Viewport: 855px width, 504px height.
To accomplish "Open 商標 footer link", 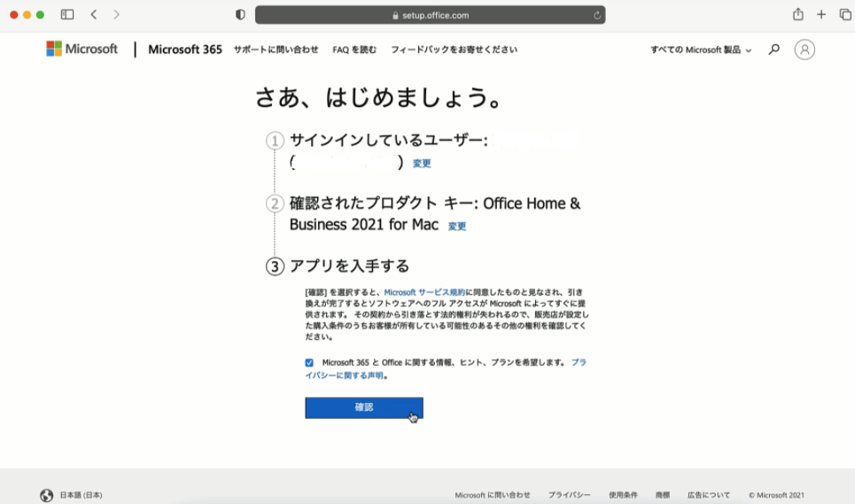I will [x=663, y=495].
